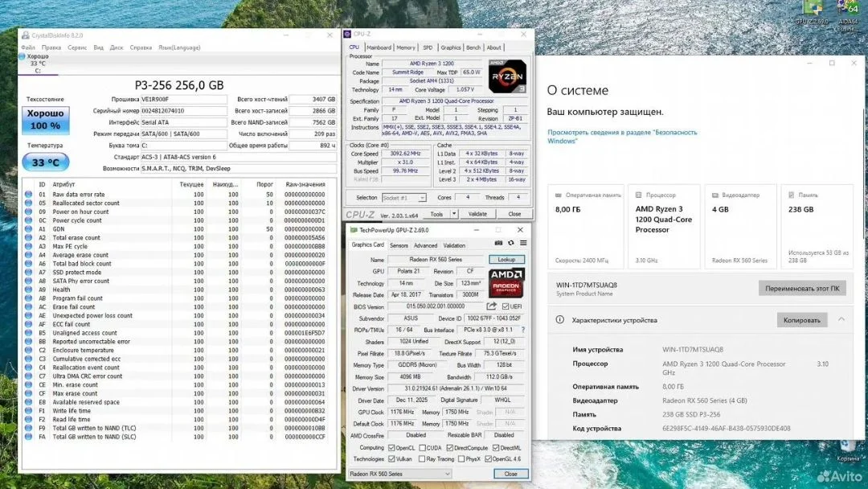Click the Процессор card icon
868x489 pixels.
638,195
